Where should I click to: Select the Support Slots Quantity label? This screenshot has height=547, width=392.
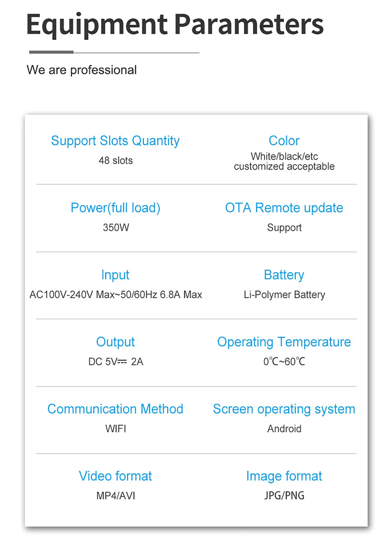coord(115,141)
